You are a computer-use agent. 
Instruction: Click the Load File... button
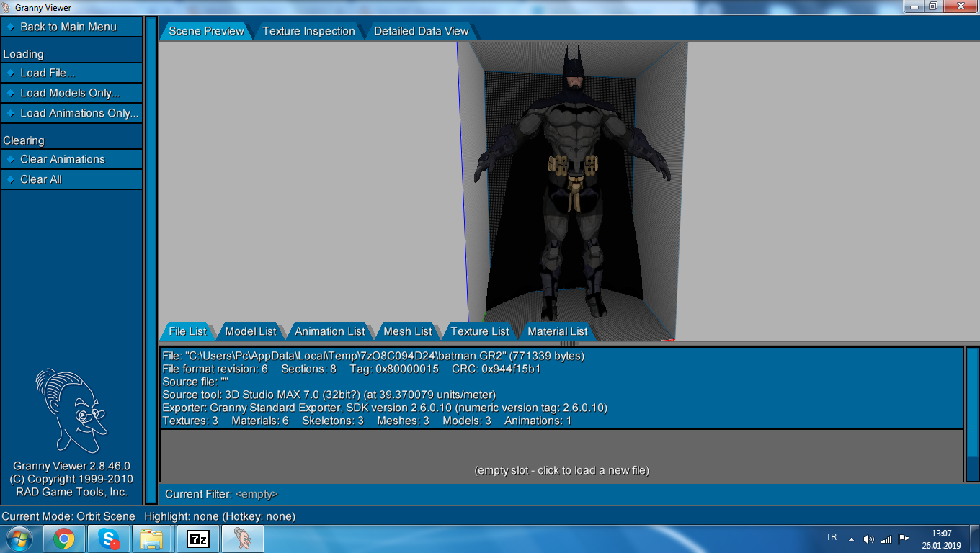pos(71,73)
